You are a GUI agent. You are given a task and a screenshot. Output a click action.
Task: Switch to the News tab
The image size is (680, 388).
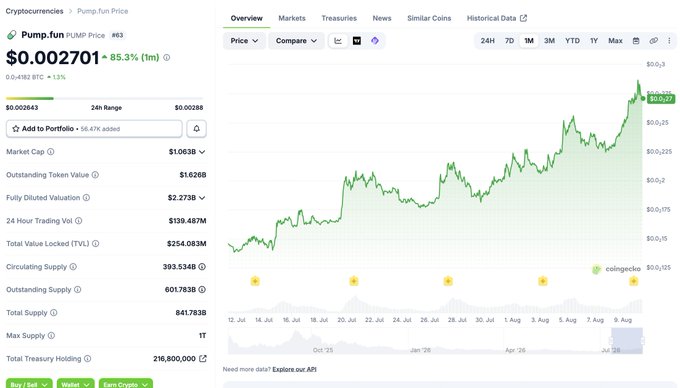point(382,18)
